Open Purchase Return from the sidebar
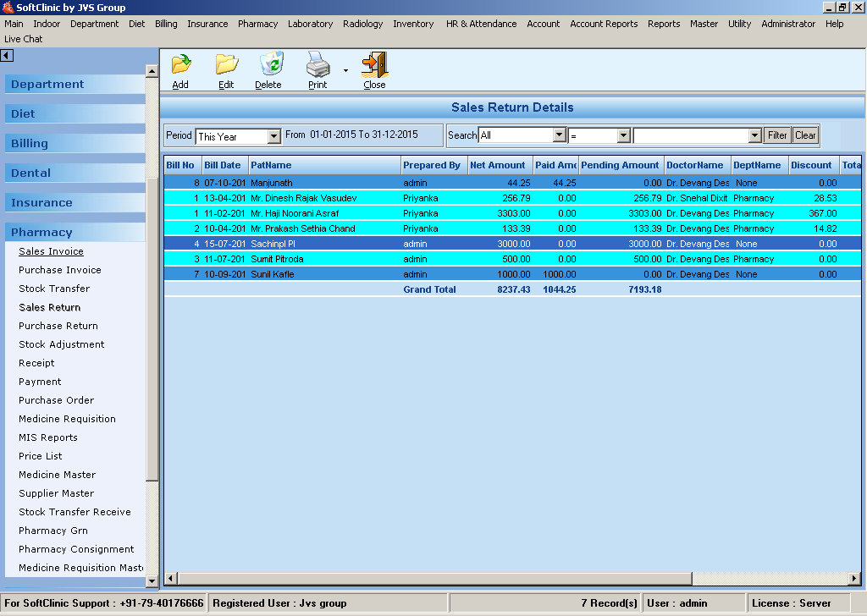Image resolution: width=867 pixels, height=616 pixels. coord(58,326)
